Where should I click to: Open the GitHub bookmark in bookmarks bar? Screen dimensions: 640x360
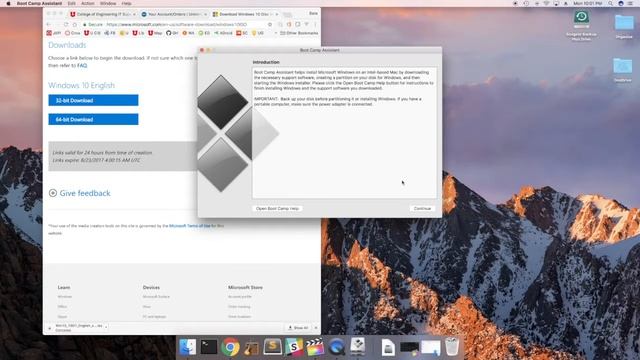(172, 33)
